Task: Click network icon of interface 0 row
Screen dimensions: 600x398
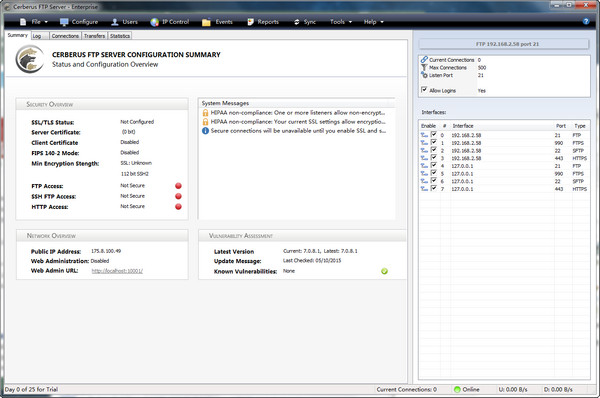Action: 424,135
